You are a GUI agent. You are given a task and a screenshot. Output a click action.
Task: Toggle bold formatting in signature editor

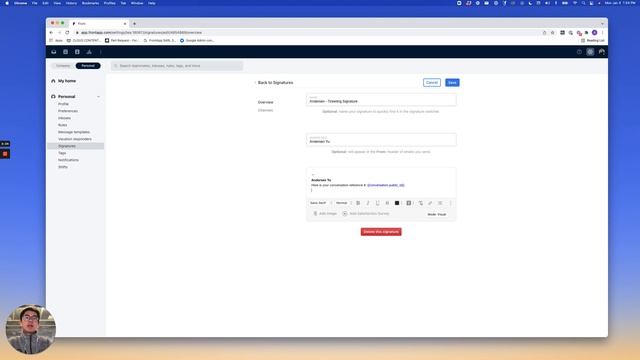[x=358, y=203]
